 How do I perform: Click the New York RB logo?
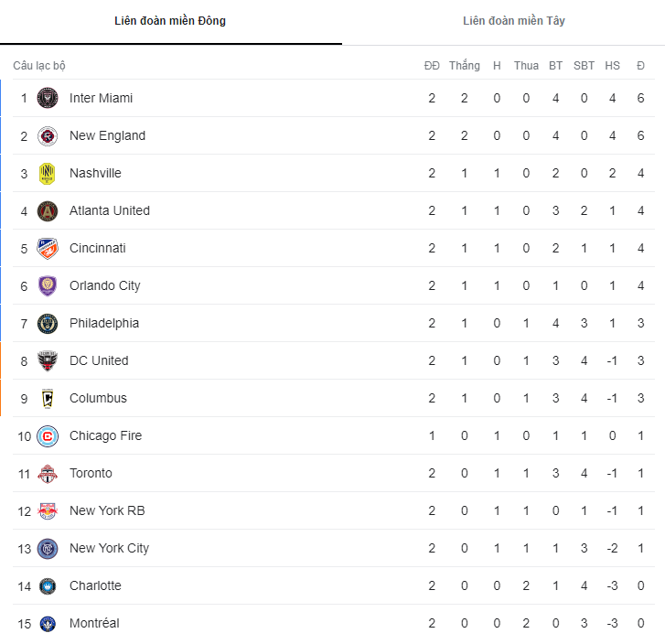pyautogui.click(x=48, y=511)
